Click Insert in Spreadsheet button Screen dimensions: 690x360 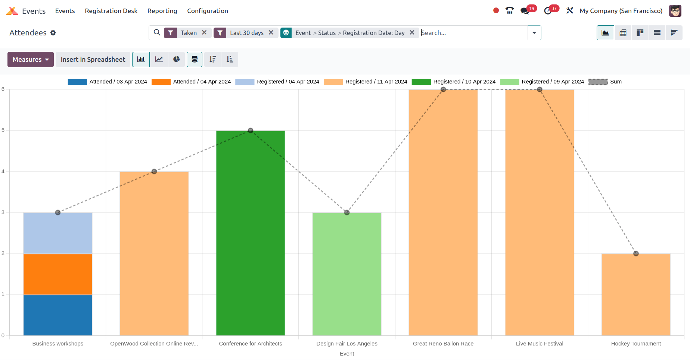coord(92,59)
